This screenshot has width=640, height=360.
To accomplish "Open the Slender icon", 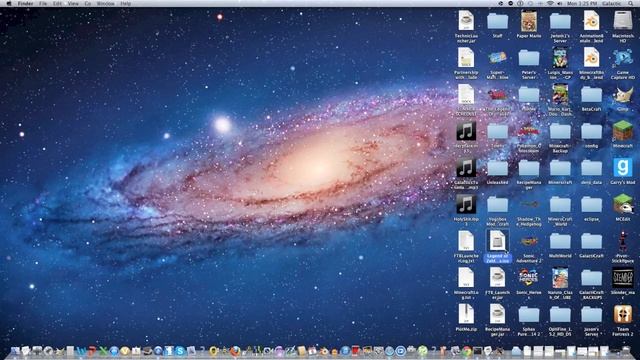I will click(x=622, y=278).
